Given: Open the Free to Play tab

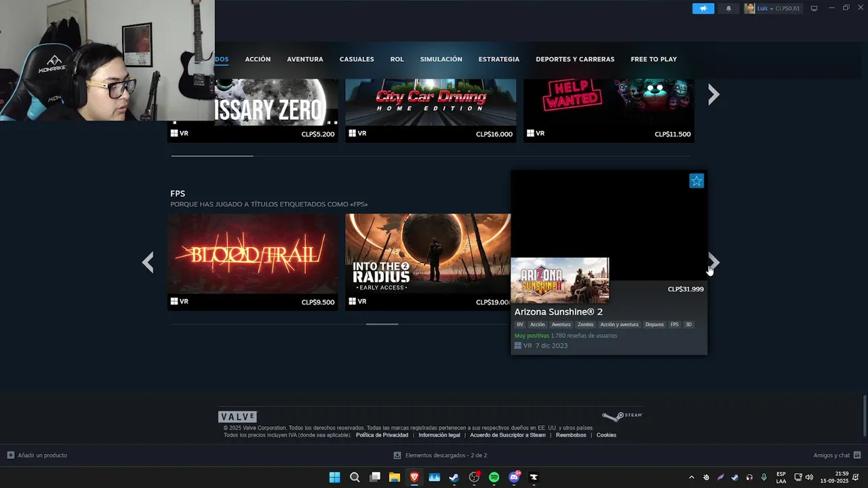Looking at the screenshot, I should click(x=654, y=59).
